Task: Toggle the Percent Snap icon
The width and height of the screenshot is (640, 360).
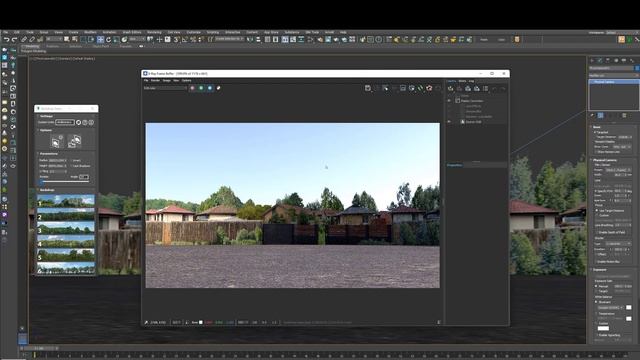Action: [193, 40]
